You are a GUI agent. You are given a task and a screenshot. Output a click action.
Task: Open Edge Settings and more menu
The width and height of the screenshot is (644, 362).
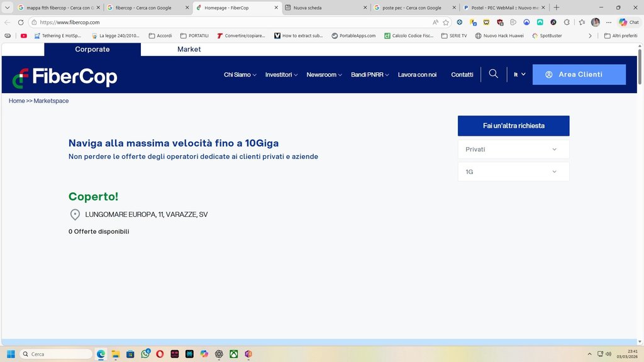point(609,22)
